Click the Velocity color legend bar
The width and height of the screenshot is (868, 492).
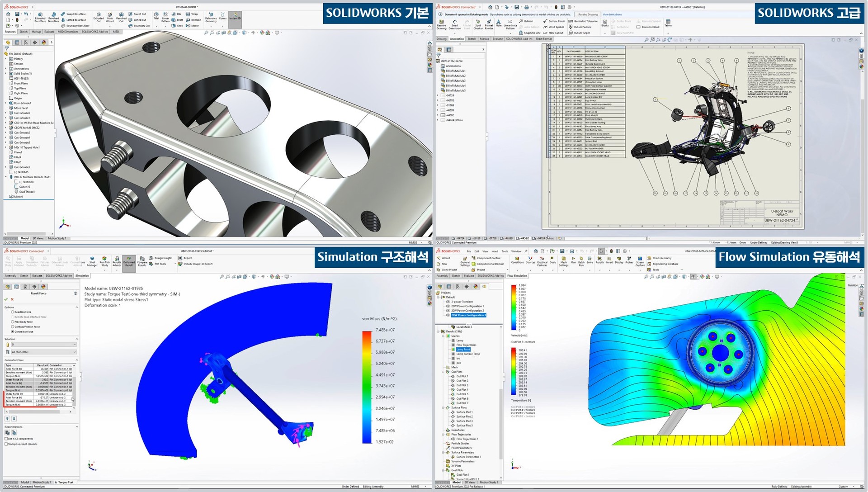[513, 308]
